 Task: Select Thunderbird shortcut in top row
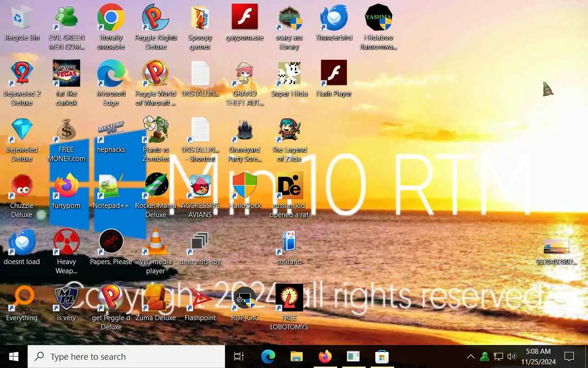(334, 17)
